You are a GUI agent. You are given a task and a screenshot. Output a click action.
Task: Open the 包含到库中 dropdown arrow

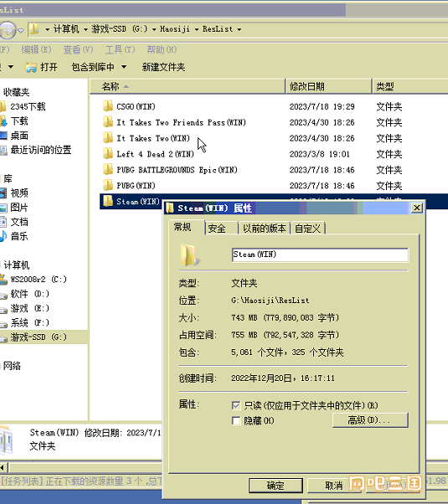(124, 67)
